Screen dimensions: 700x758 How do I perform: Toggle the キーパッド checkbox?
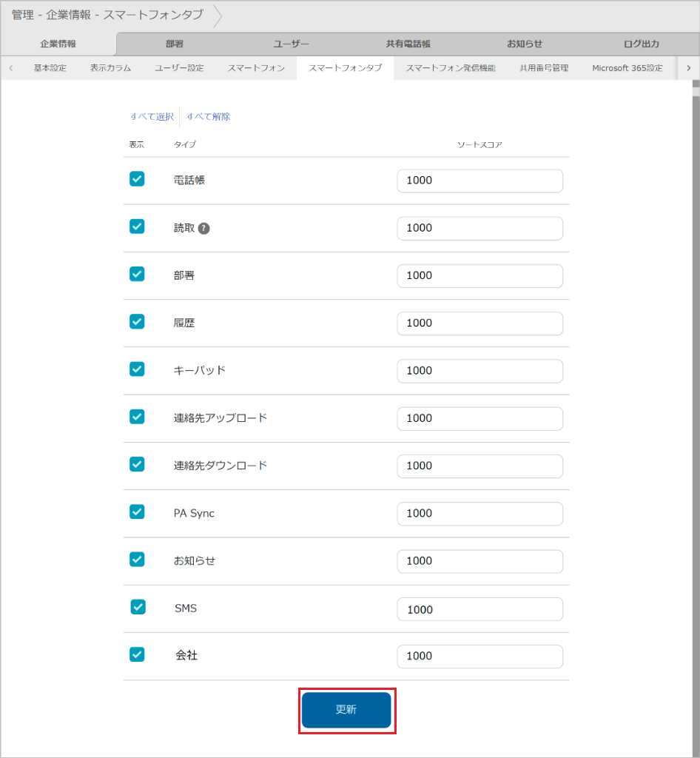click(x=136, y=369)
